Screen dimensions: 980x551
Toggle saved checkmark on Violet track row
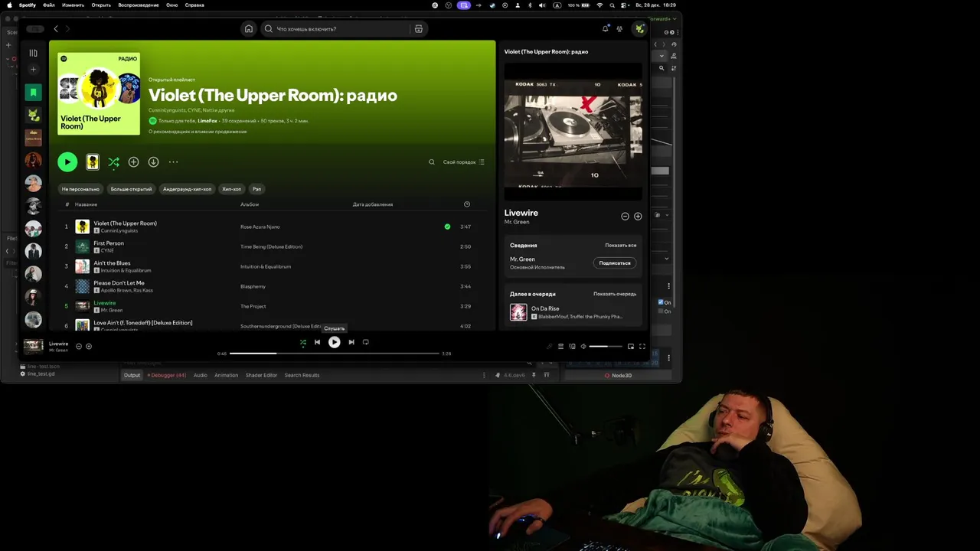tap(447, 227)
